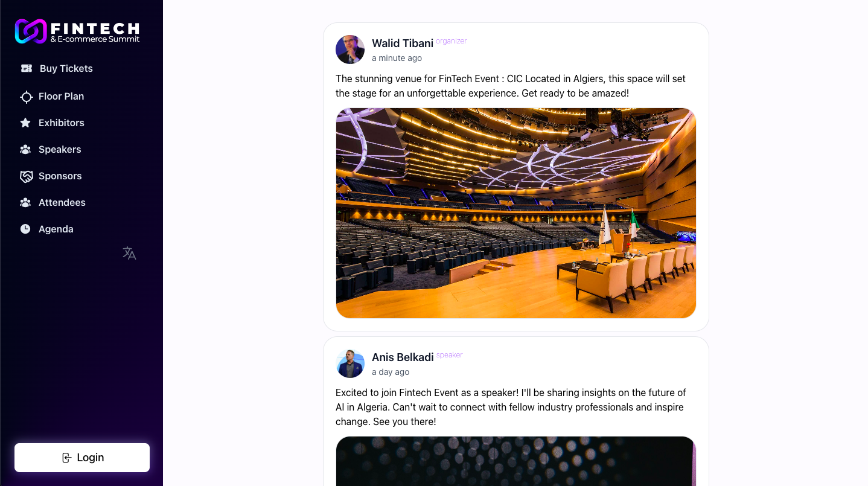Viewport: 868px width, 486px height.
Task: Click the handshake Sponsors icon
Action: pos(26,176)
